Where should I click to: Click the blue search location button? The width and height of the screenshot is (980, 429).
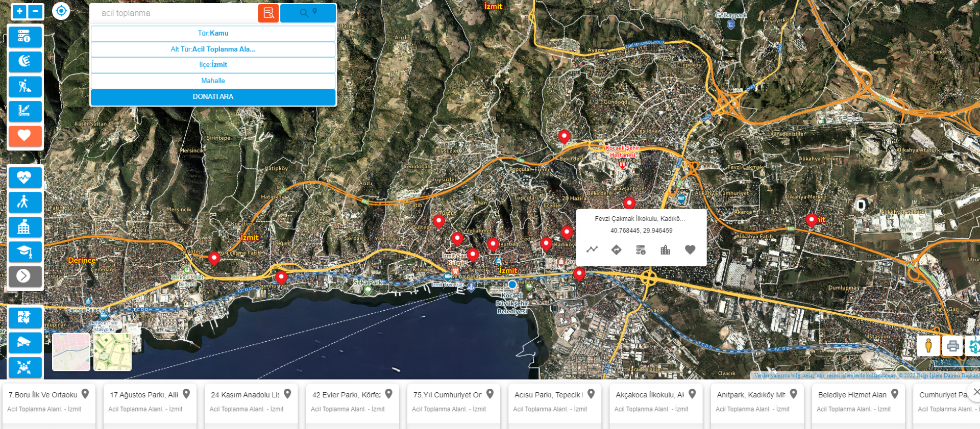tap(308, 13)
